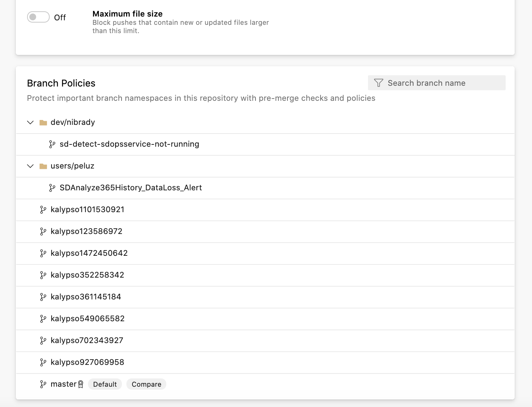The width and height of the screenshot is (532, 407).
Task: Click the folder icon beside users/peluz
Action: (x=43, y=166)
